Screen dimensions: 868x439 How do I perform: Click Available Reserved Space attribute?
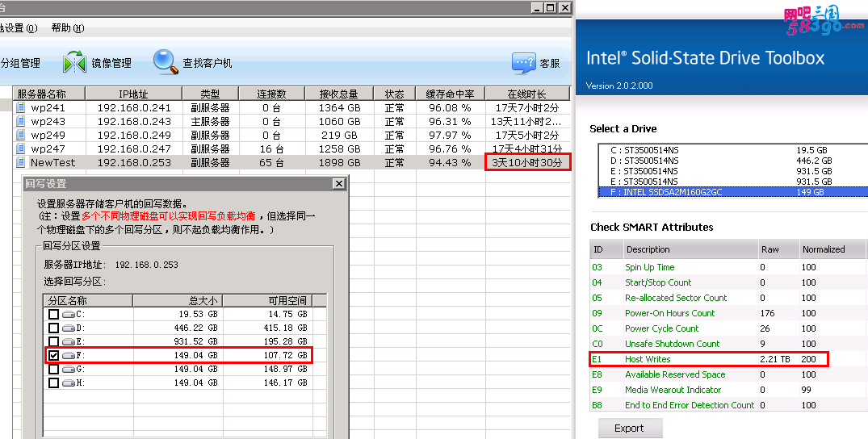[675, 374]
